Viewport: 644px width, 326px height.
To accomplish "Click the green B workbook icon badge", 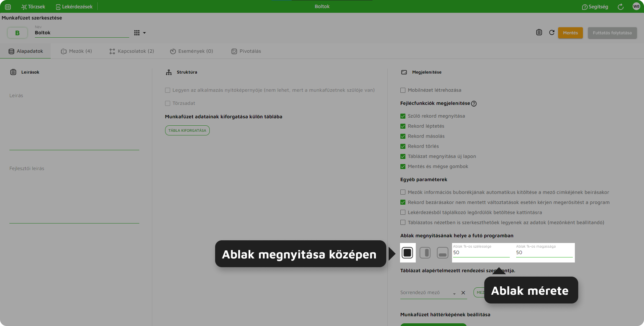I will (x=17, y=33).
